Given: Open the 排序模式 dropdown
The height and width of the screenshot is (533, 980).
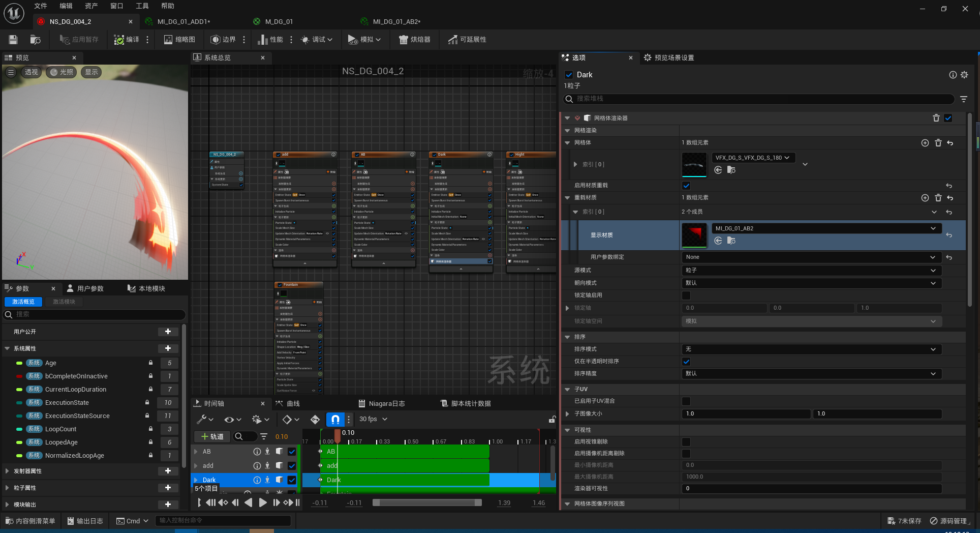Looking at the screenshot, I should 811,349.
